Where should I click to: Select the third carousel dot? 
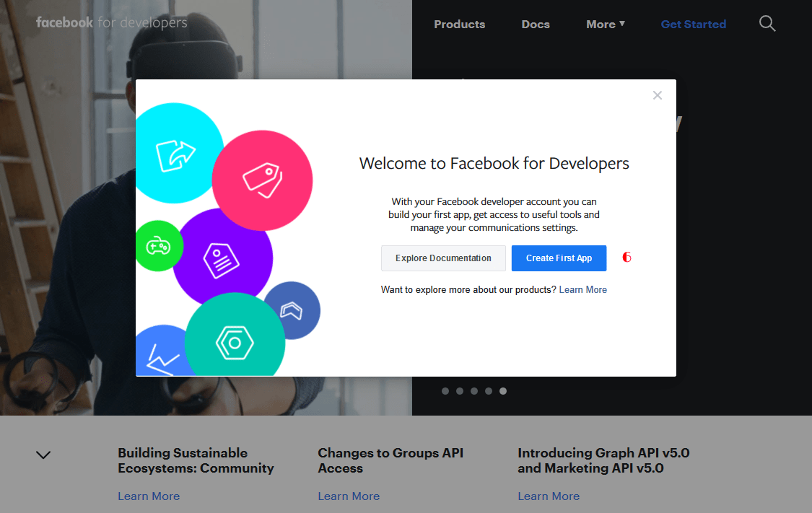[474, 391]
